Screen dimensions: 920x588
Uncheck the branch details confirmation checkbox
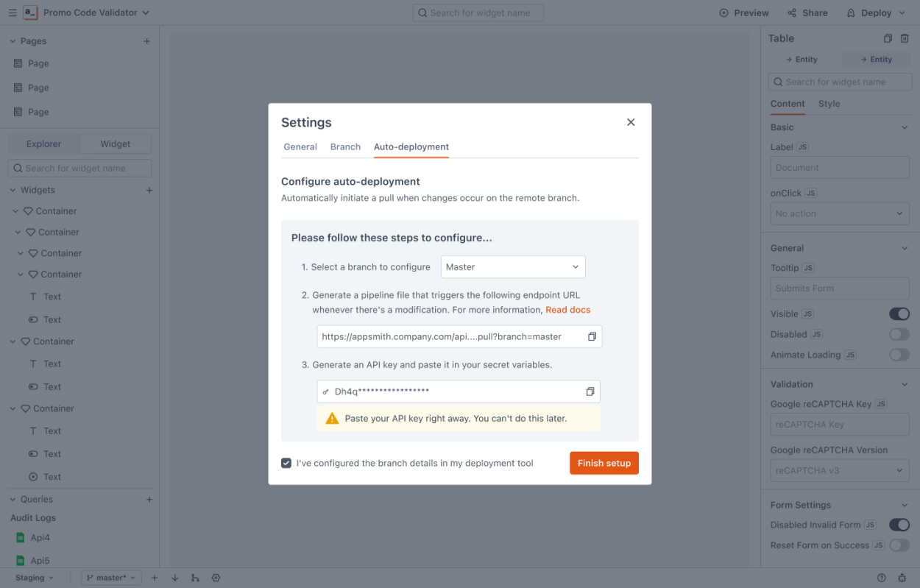286,463
